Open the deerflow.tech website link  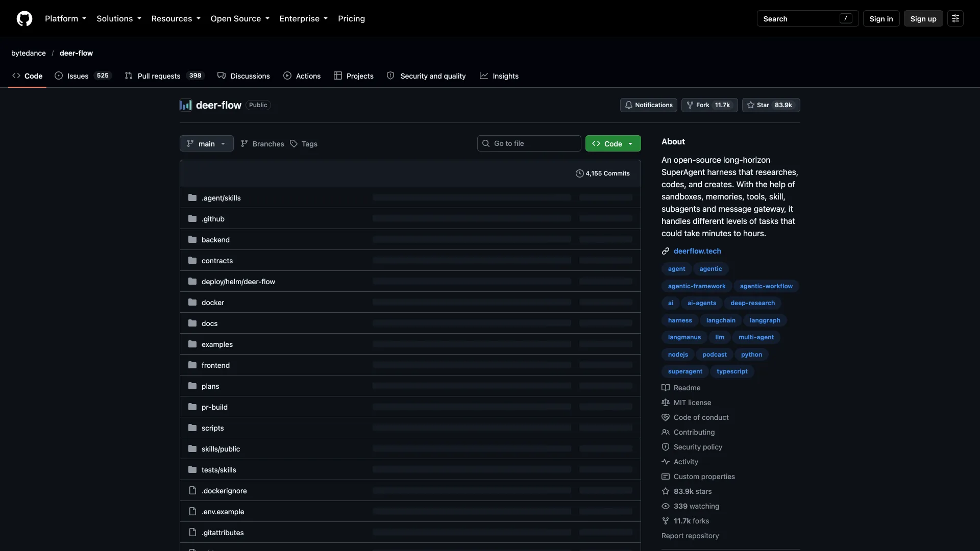coord(697,251)
